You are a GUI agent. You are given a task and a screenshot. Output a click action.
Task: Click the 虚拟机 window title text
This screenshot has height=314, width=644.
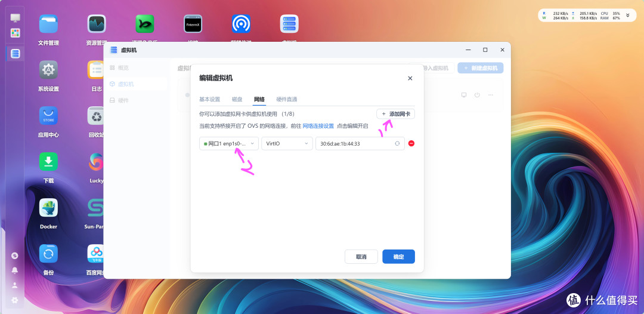(129, 50)
